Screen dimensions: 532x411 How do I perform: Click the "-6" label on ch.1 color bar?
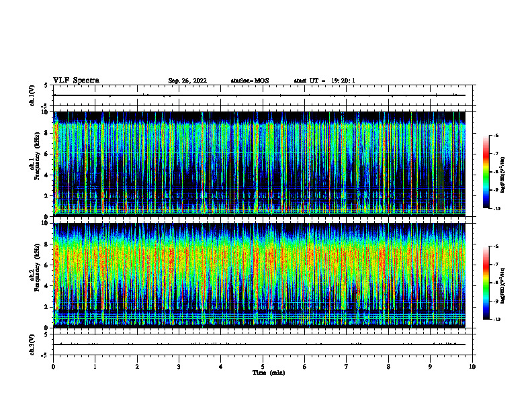pos(496,135)
